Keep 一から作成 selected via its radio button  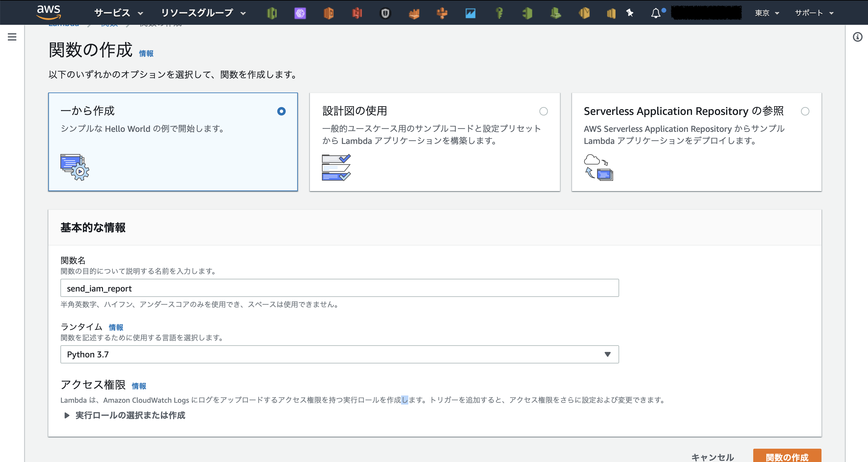[281, 111]
